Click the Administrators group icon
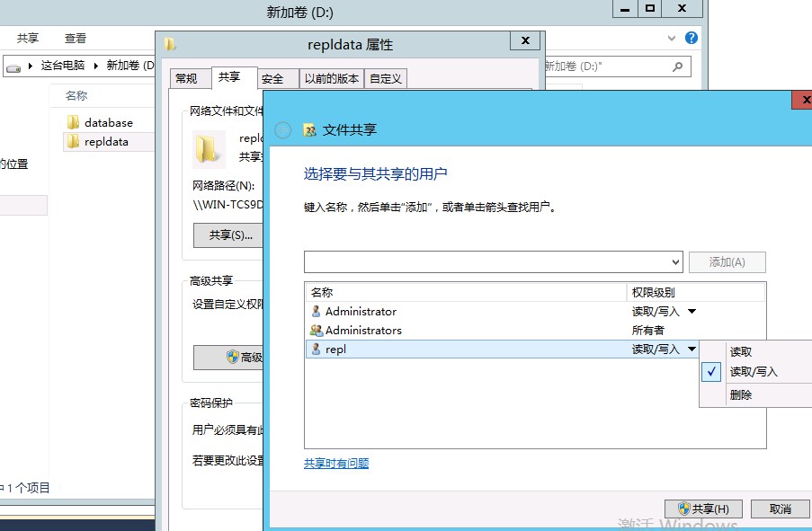 (316, 331)
